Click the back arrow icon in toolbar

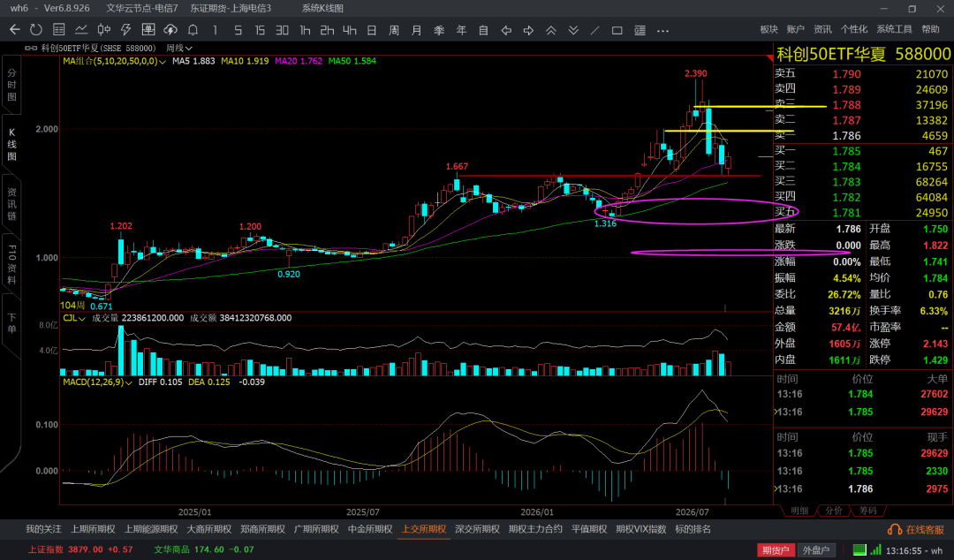15,30
